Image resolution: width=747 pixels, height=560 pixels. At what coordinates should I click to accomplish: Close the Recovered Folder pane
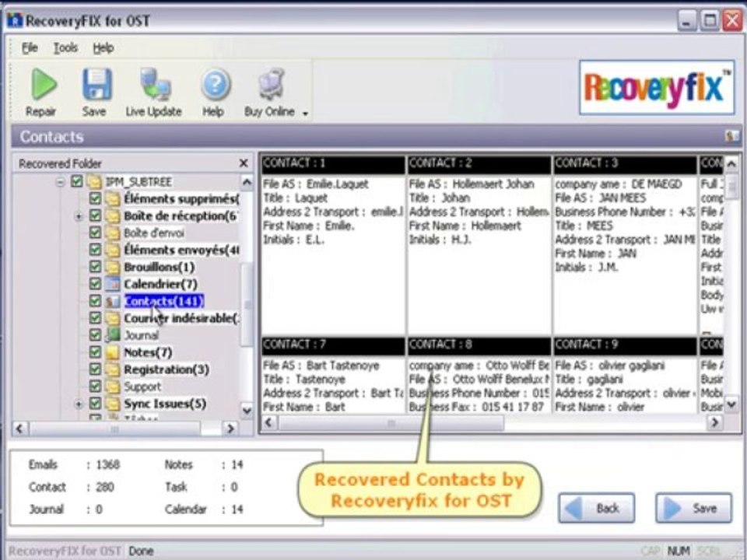(x=244, y=163)
